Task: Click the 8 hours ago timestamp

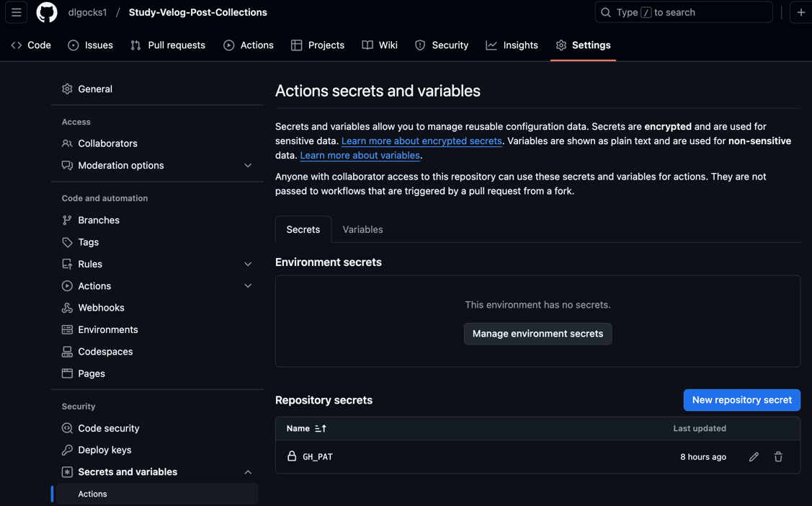Action: pyautogui.click(x=702, y=457)
